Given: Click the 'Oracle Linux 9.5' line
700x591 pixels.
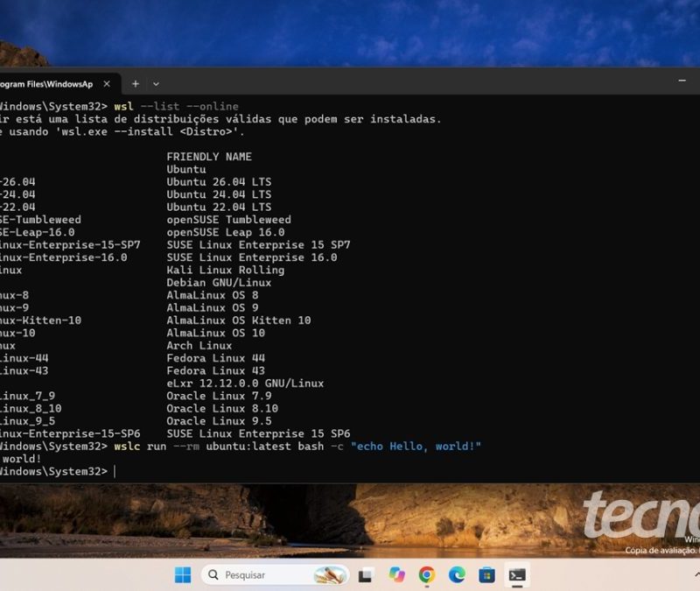Looking at the screenshot, I should pyautogui.click(x=219, y=421).
